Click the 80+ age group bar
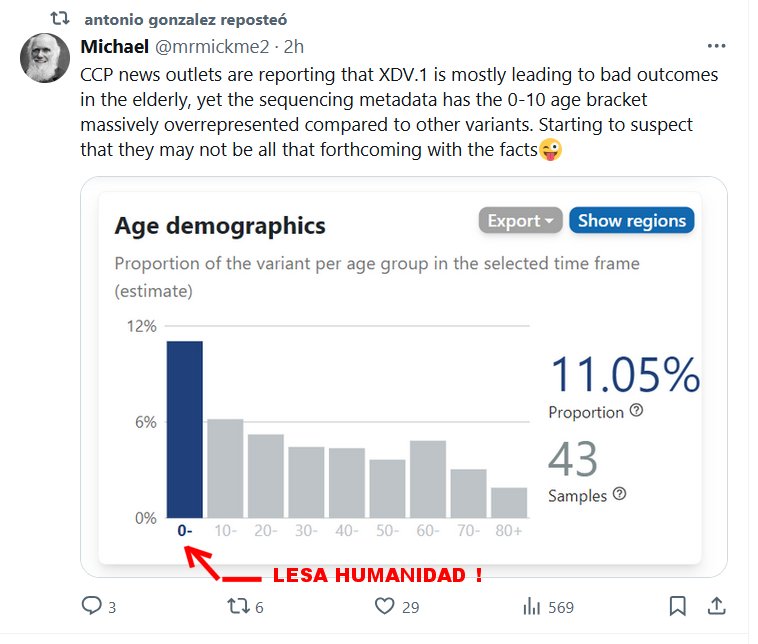Screen dimensions: 758x644 (x=509, y=502)
